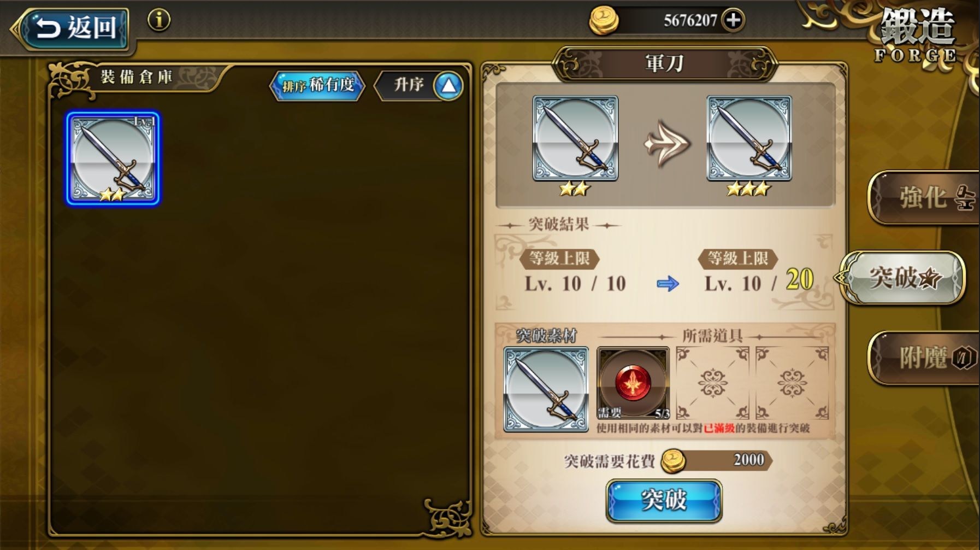Tap the first empty required-item slot
This screenshot has height=550, width=980.
[x=713, y=383]
